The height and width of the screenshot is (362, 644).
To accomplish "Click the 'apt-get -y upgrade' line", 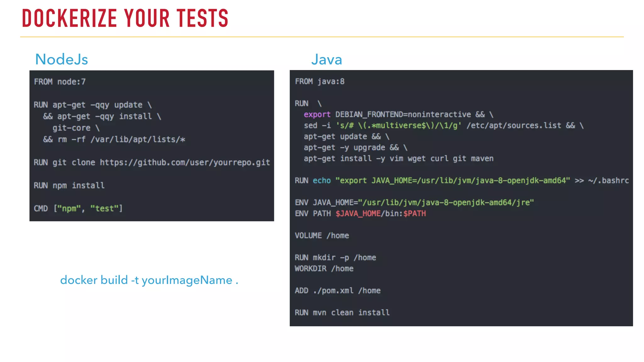I will click(356, 147).
